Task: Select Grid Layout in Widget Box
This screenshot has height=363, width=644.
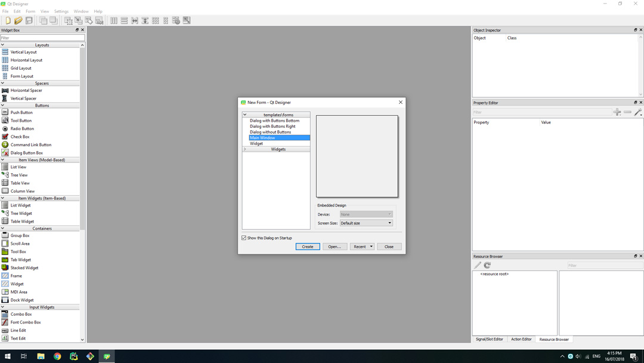Action: [x=20, y=68]
